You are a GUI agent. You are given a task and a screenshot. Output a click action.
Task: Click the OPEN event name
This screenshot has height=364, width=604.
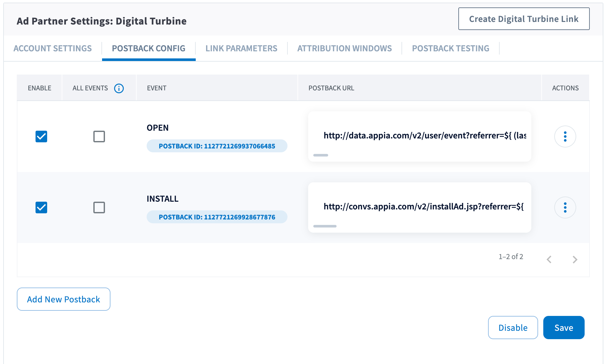[158, 128]
